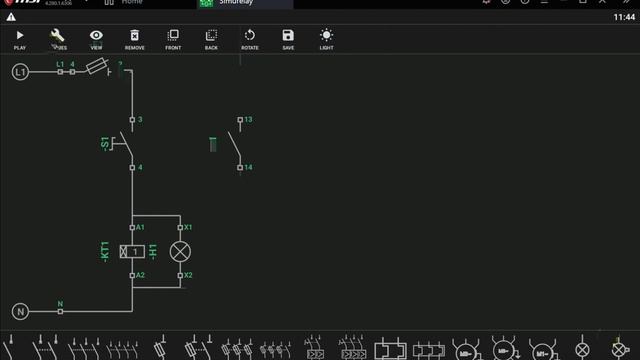The width and height of the screenshot is (640, 360).
Task: Pick the single-pole switch from the palette
Action: (9, 347)
